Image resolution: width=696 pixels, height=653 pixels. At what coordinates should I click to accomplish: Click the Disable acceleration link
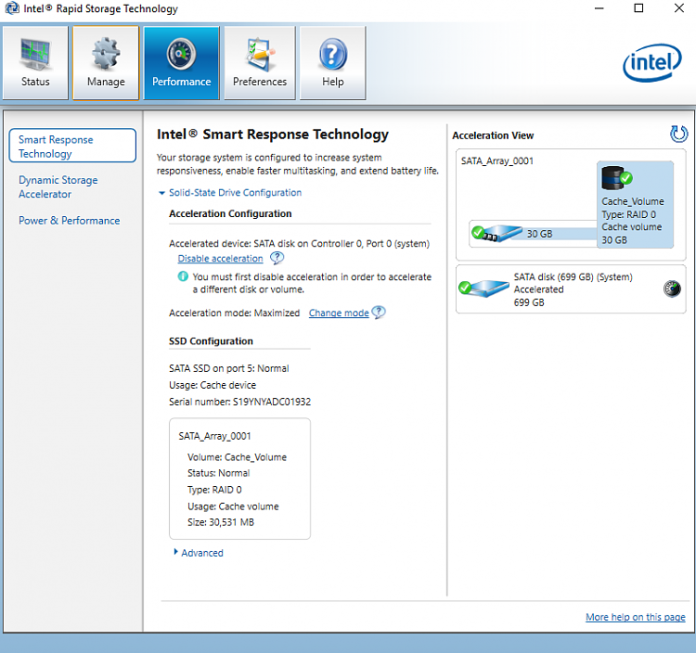tap(220, 259)
